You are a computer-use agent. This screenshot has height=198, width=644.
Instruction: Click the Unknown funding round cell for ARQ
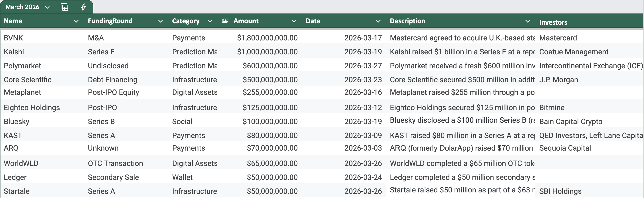pyautogui.click(x=103, y=148)
